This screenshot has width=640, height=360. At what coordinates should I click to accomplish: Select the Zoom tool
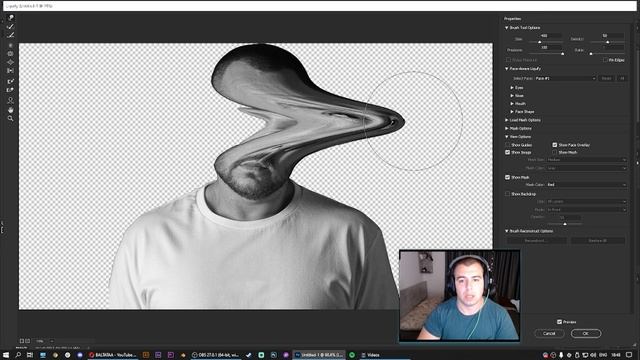tap(11, 118)
